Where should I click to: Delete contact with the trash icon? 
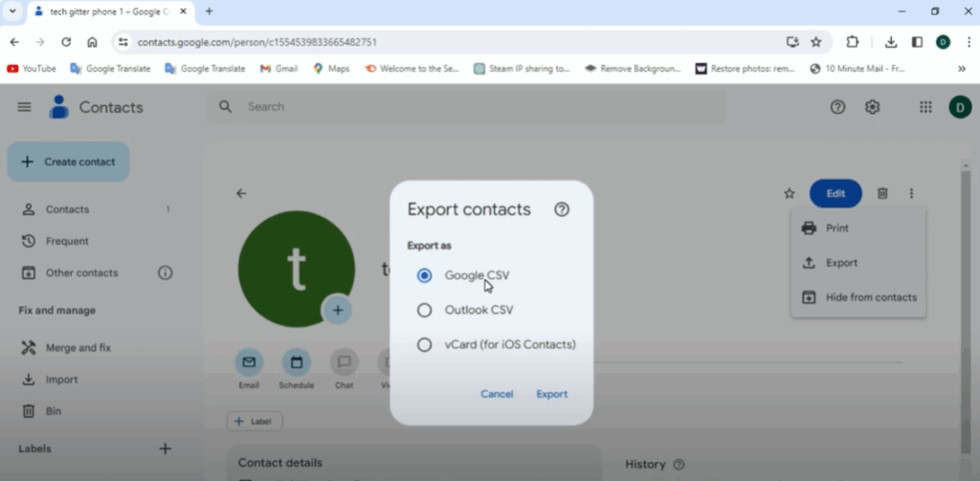[x=882, y=194]
